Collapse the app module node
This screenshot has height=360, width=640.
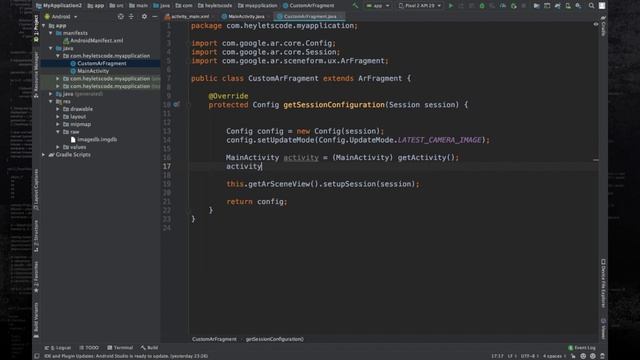click(x=44, y=25)
